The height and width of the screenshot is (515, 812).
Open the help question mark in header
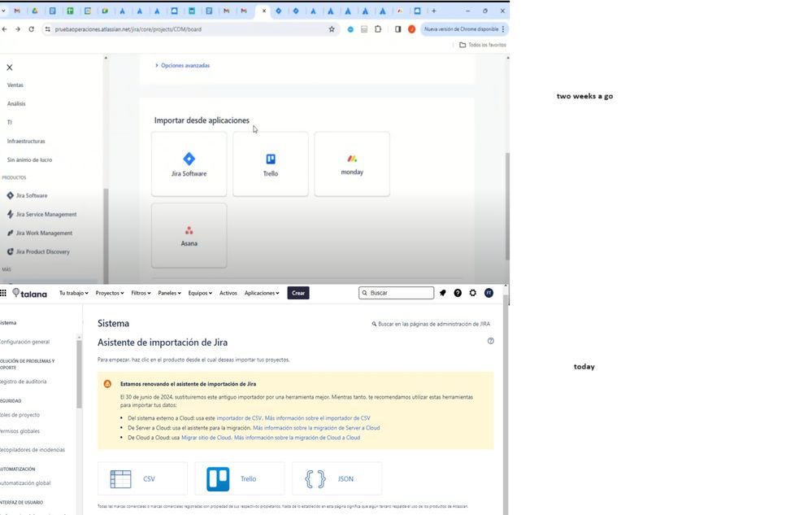(x=458, y=293)
